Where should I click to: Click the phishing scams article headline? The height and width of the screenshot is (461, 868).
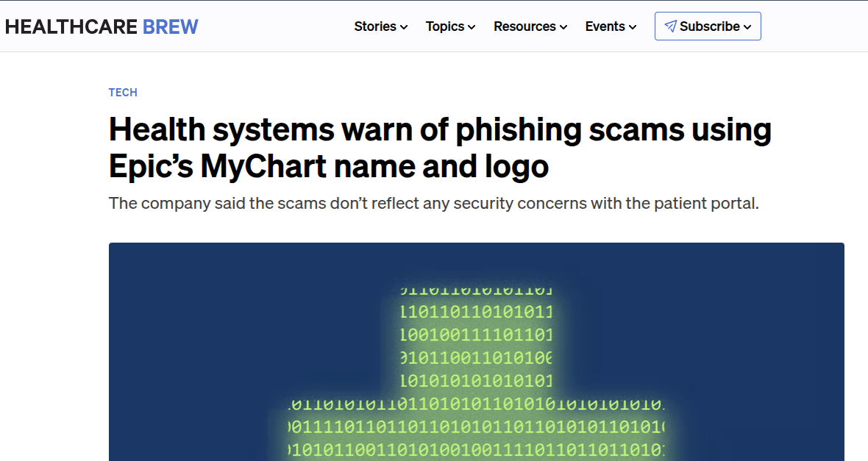(x=440, y=148)
